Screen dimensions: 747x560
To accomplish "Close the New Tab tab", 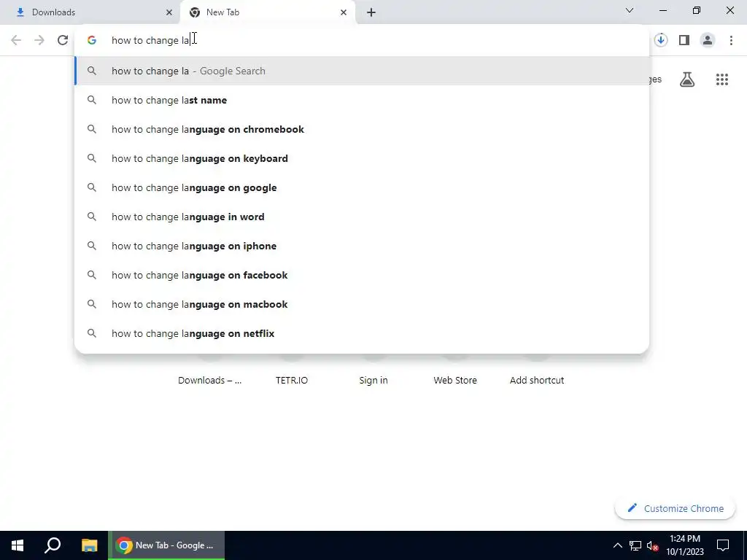I will 344,12.
